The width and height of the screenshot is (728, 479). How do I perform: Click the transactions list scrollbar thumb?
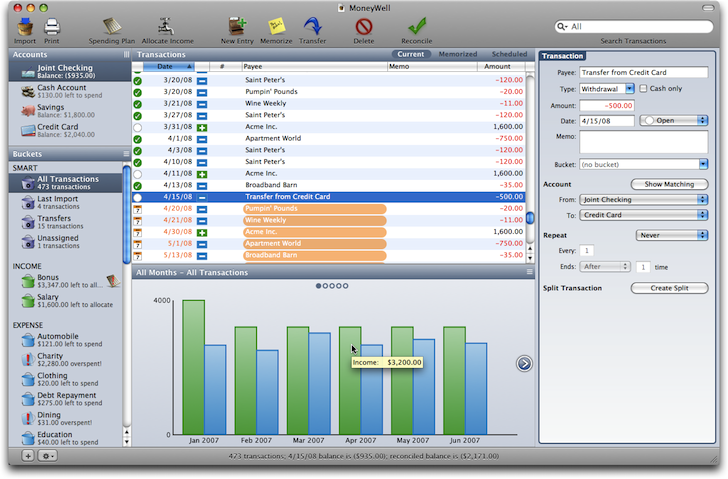click(x=530, y=217)
